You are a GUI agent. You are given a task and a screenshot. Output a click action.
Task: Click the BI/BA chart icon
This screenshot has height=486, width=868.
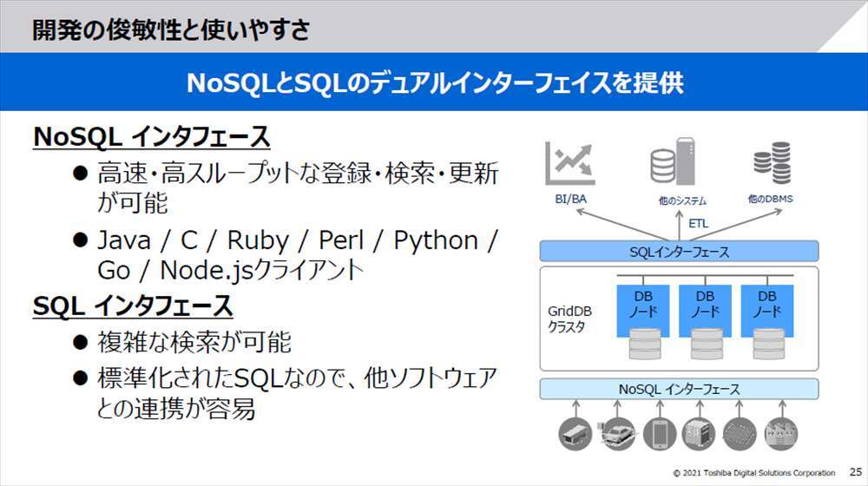click(570, 163)
